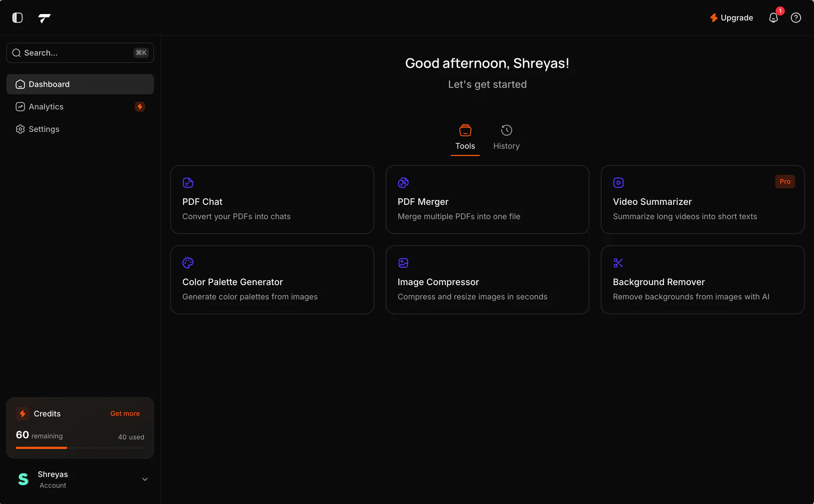Image resolution: width=814 pixels, height=504 pixels.
Task: Click the Upgrade button
Action: tap(731, 18)
